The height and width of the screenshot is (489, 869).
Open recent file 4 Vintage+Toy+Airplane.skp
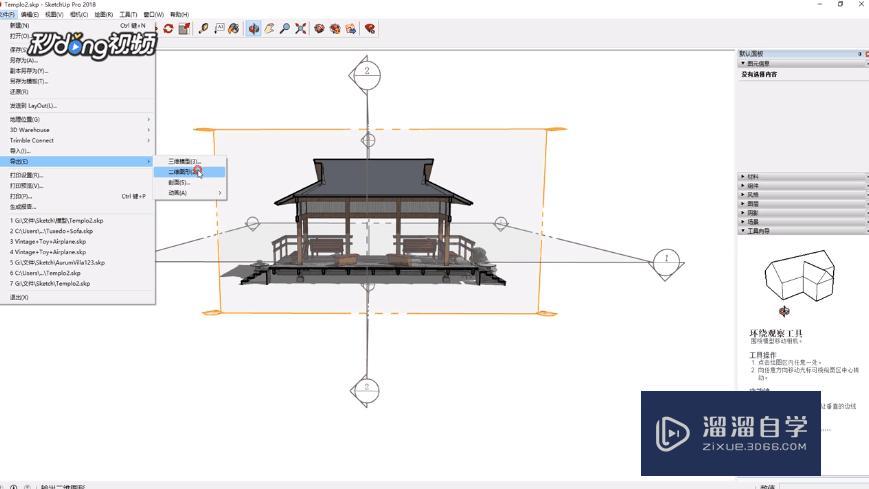coord(78,252)
